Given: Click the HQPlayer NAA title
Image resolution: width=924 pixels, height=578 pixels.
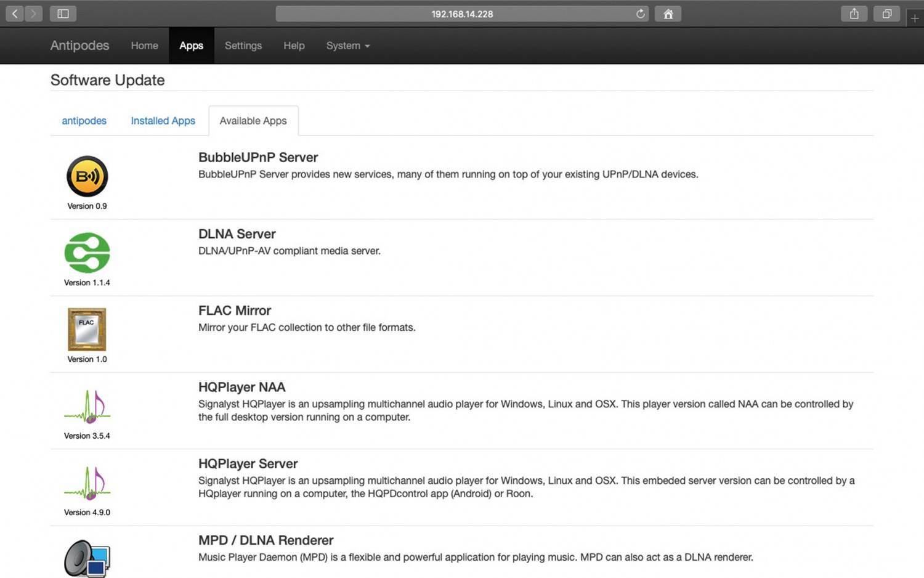Looking at the screenshot, I should point(242,387).
